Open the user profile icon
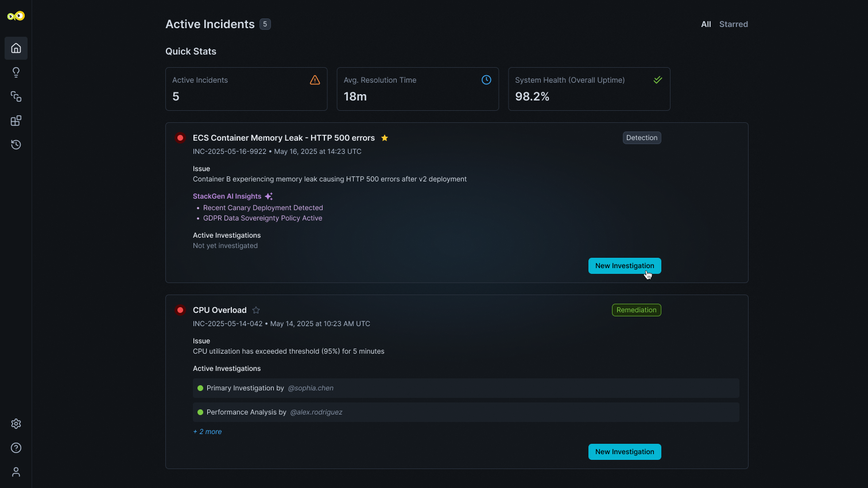 [16, 472]
